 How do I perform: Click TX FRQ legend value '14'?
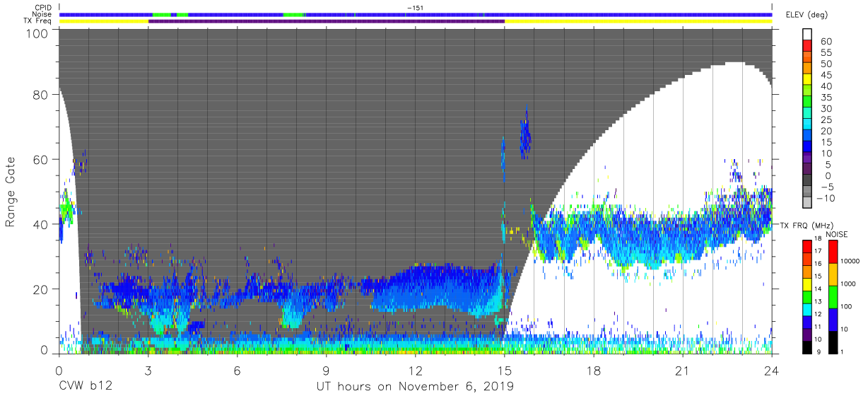click(816, 290)
